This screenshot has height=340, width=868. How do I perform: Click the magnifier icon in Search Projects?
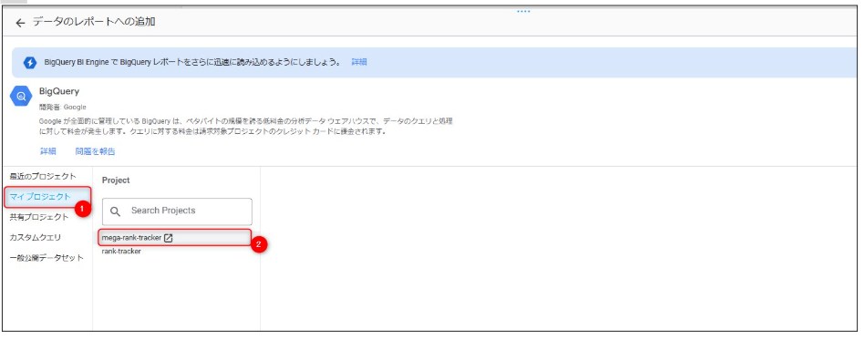point(115,211)
